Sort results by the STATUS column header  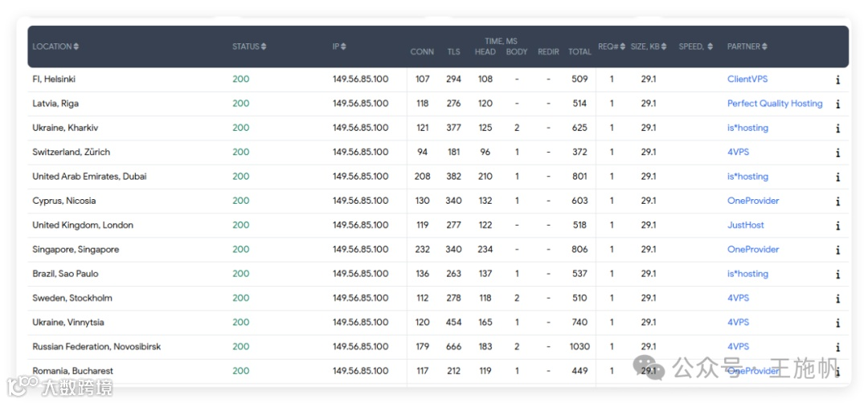249,47
